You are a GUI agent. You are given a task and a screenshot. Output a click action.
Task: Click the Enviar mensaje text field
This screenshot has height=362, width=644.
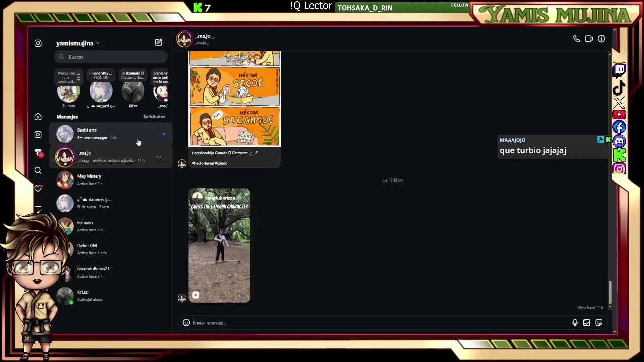(x=380, y=323)
